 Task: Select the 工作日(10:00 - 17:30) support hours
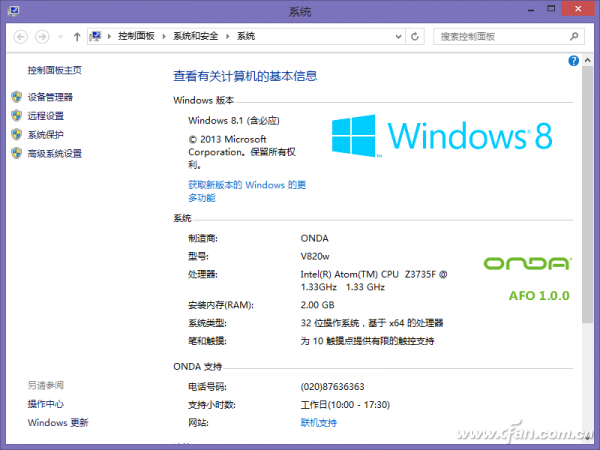[345, 405]
